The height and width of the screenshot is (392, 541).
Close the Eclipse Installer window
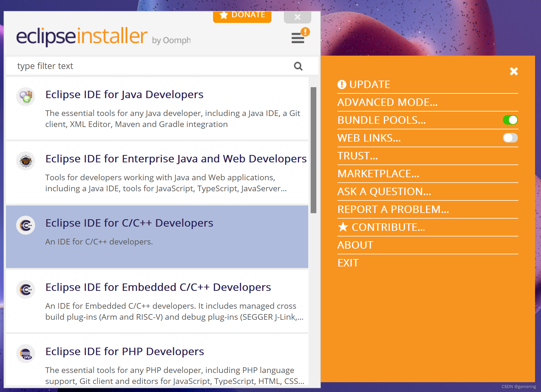[298, 17]
